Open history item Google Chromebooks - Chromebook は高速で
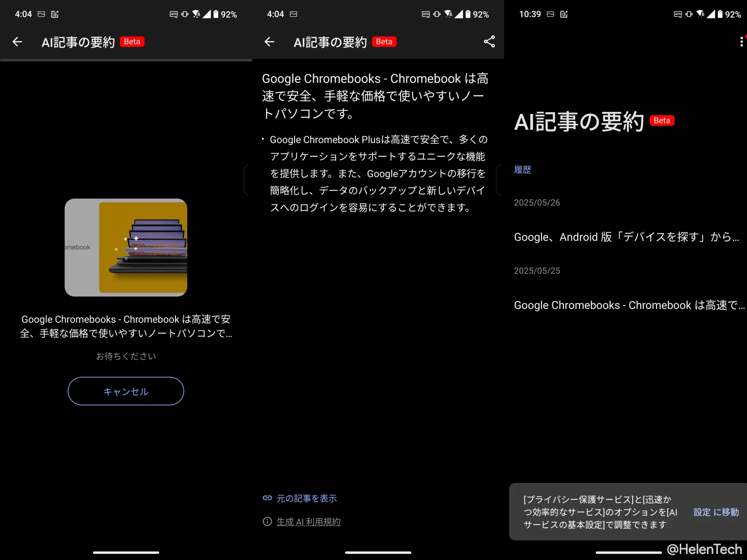The height and width of the screenshot is (560, 747). [x=629, y=305]
